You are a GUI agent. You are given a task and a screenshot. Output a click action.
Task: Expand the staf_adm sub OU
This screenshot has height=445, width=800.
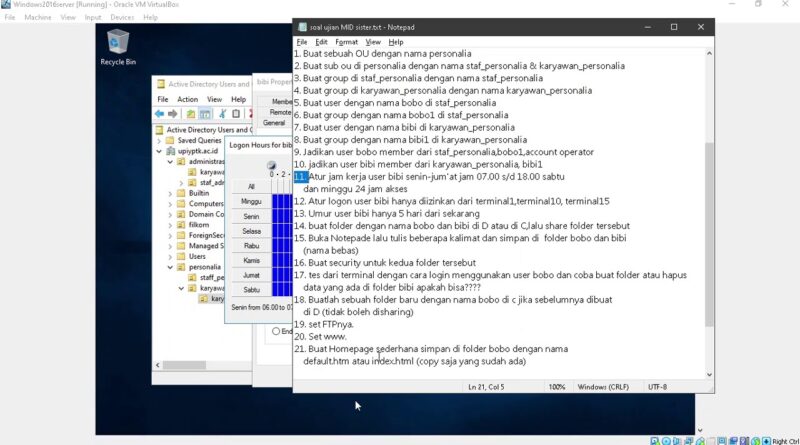pyautogui.click(x=182, y=183)
